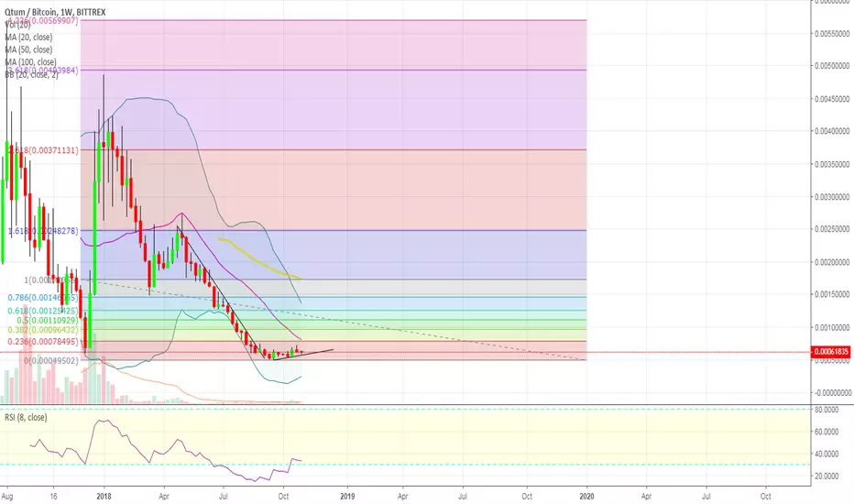
Task: Click the 1.618 Fibonacci level label
Action: [x=44, y=231]
